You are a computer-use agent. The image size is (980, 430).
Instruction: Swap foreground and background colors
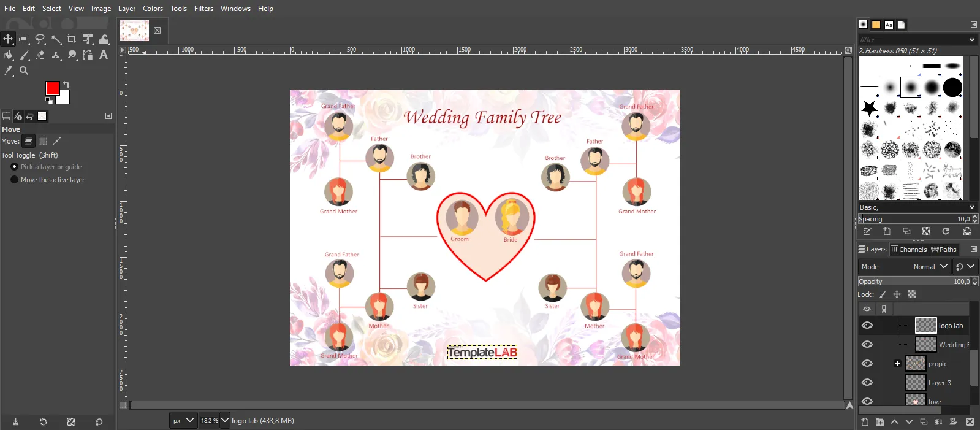coord(66,85)
